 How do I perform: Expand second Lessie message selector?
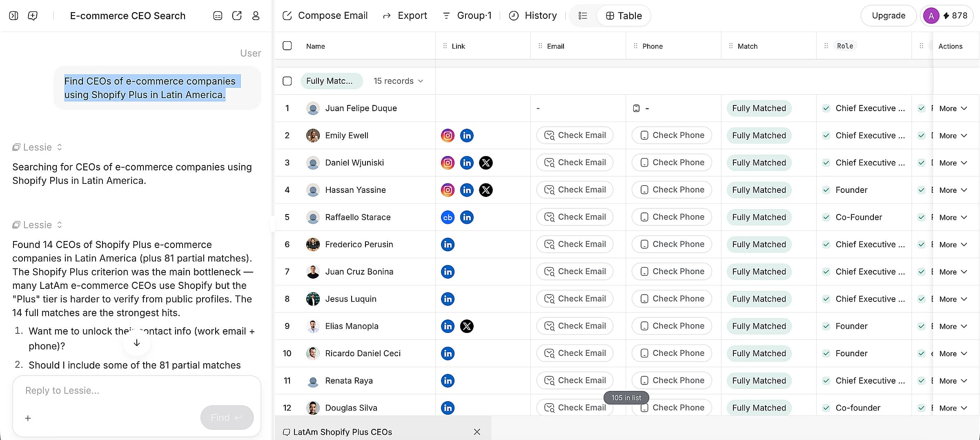click(x=60, y=225)
